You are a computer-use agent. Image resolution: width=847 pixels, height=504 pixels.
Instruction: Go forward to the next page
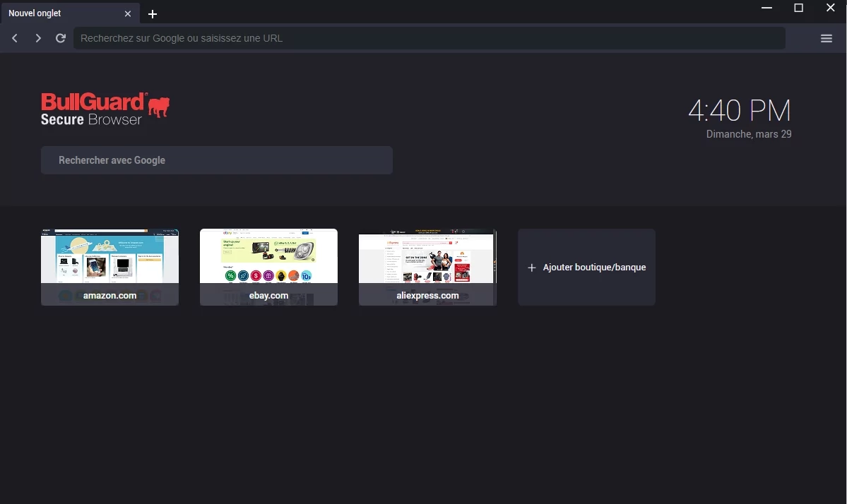coord(38,38)
